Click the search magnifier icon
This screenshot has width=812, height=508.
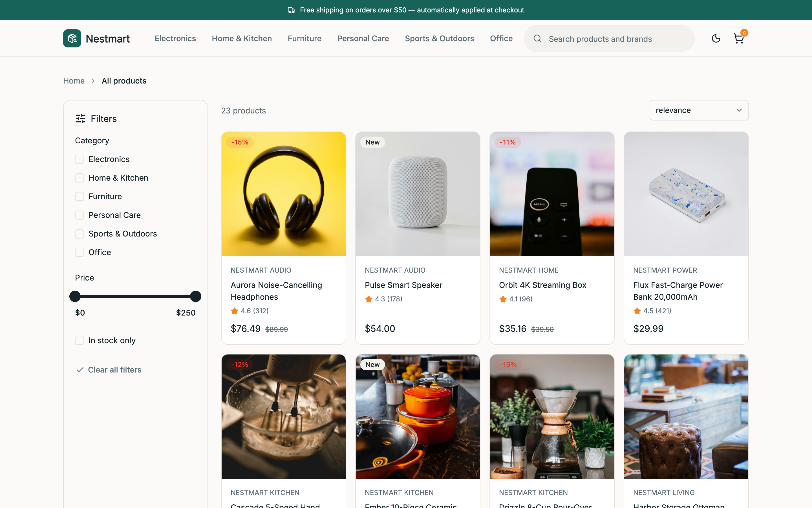tap(537, 39)
